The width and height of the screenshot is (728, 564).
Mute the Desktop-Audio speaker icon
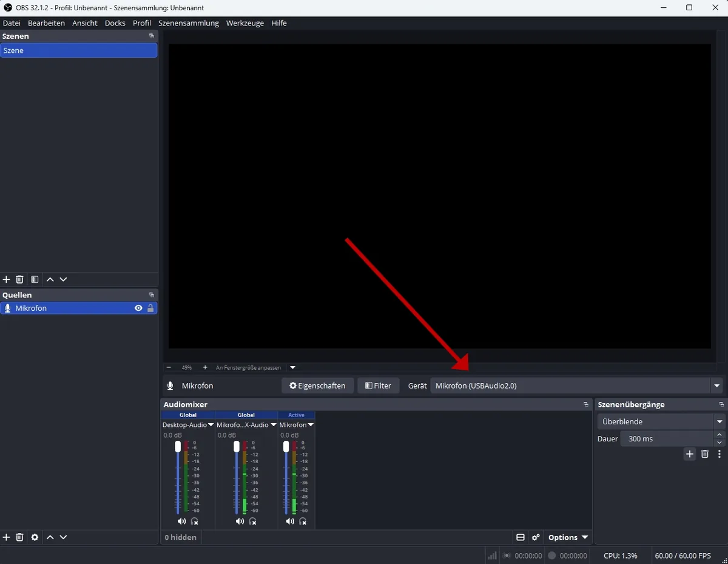click(x=181, y=522)
